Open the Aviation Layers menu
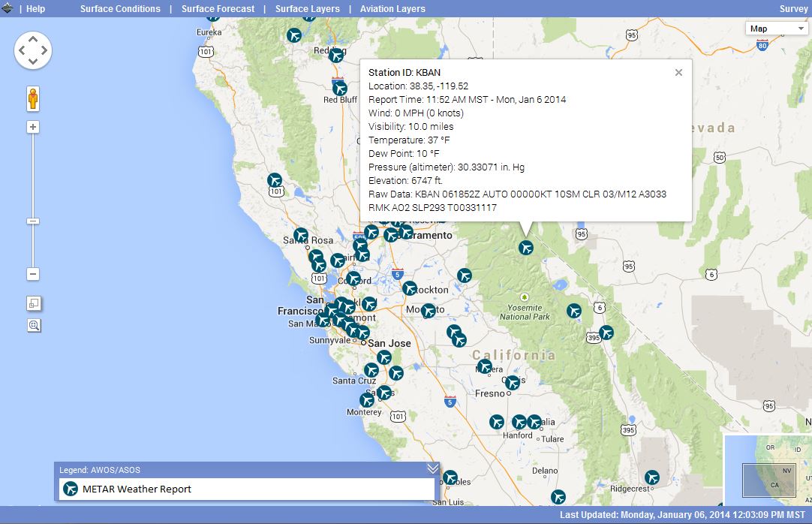The height and width of the screenshot is (524, 812). 392,9
